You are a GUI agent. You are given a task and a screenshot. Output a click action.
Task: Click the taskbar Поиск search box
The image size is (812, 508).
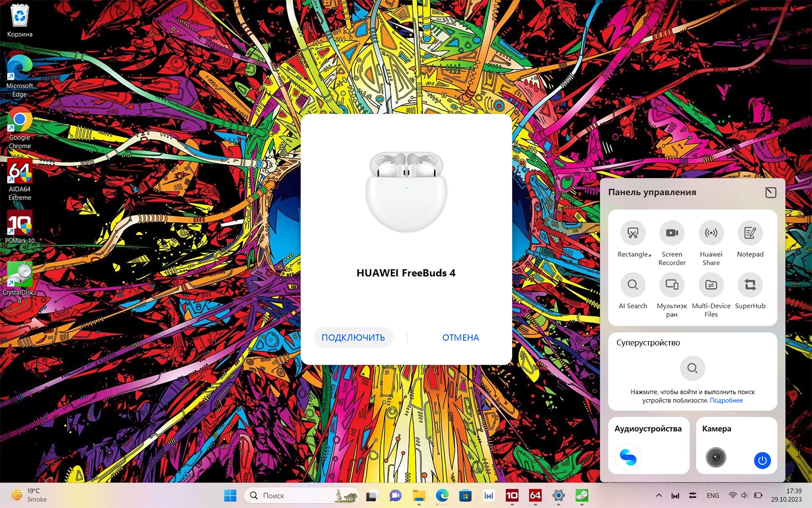click(302, 496)
